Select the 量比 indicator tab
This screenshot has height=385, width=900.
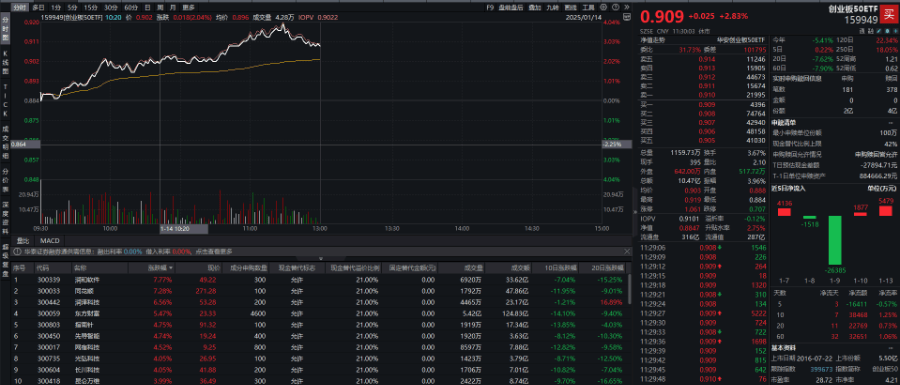(x=24, y=240)
